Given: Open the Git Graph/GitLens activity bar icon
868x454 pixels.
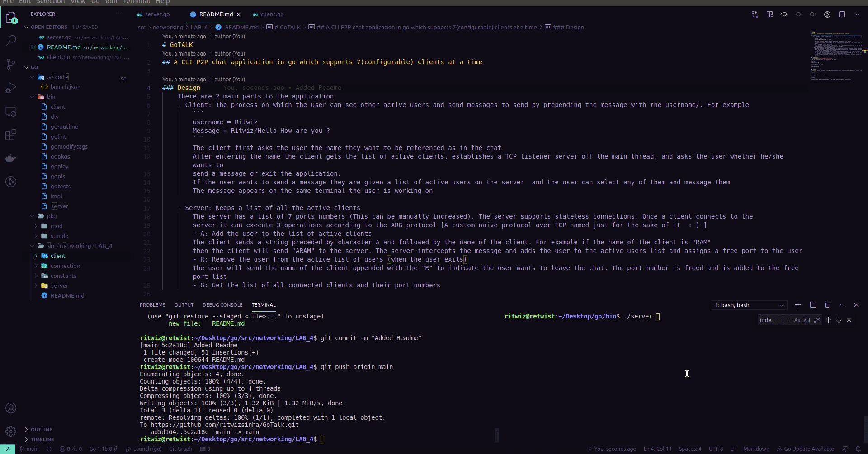Looking at the screenshot, I should pos(11,182).
